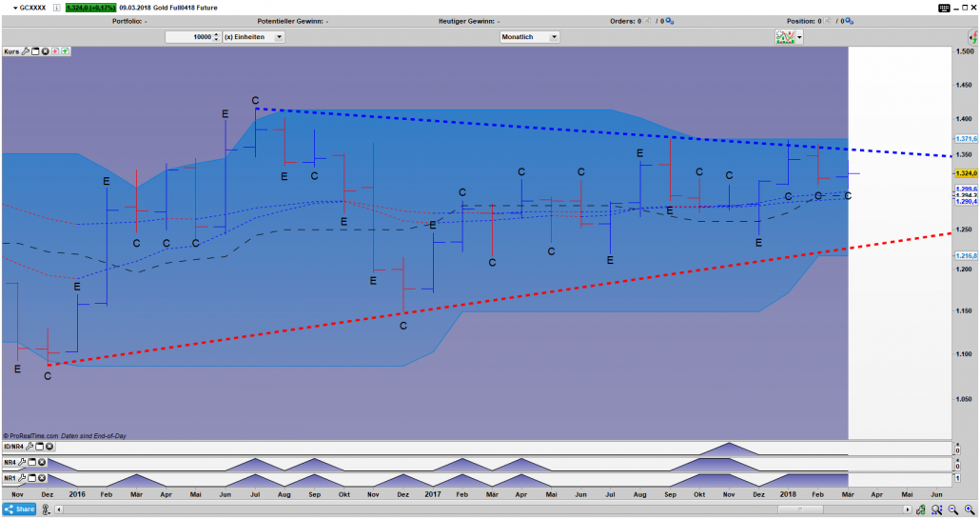Expand the trading side panel at right edge
Image resolution: width=980 pixels, height=519 pixels.
click(973, 37)
